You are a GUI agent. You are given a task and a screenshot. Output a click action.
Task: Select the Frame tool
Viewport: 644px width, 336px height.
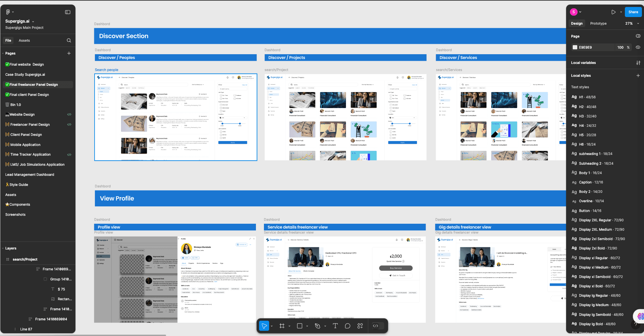(x=282, y=326)
